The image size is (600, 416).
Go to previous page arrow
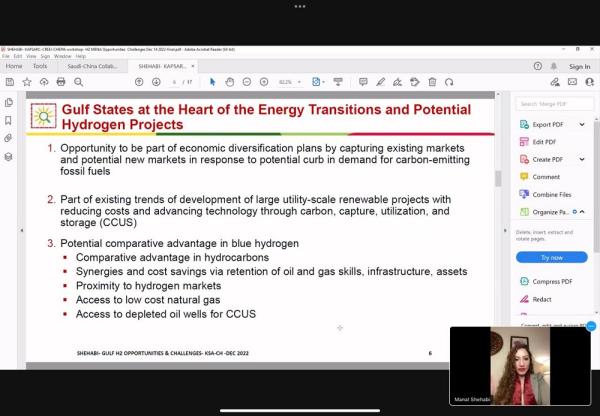click(139, 82)
